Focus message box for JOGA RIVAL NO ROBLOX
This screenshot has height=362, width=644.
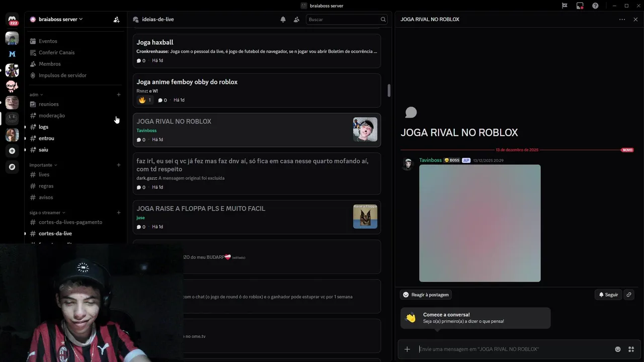pos(513,349)
